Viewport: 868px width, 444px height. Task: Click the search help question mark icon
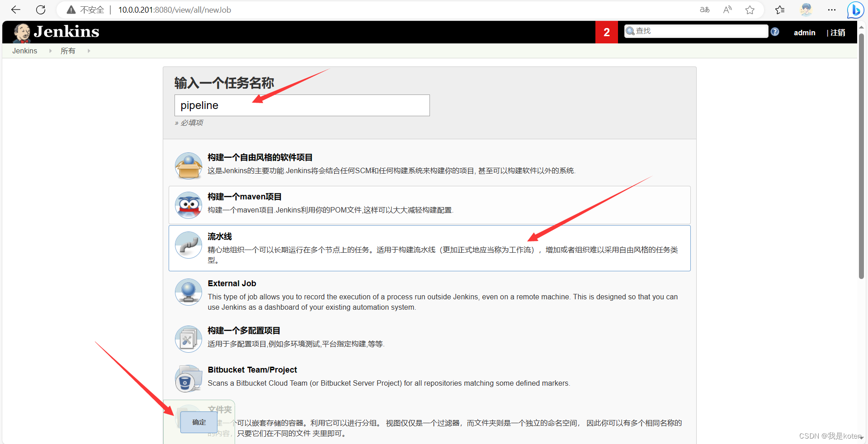(775, 32)
